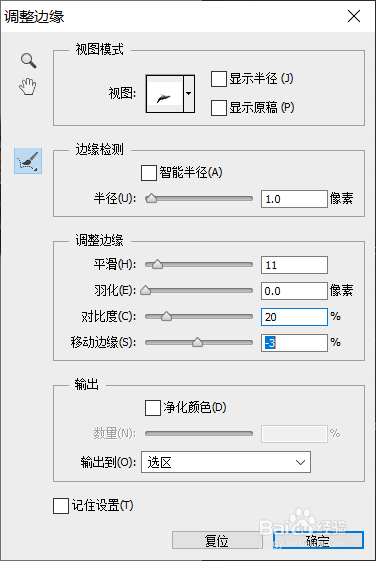Click the 复位 reset button
Screen dimensions: 376x561
tap(217, 540)
